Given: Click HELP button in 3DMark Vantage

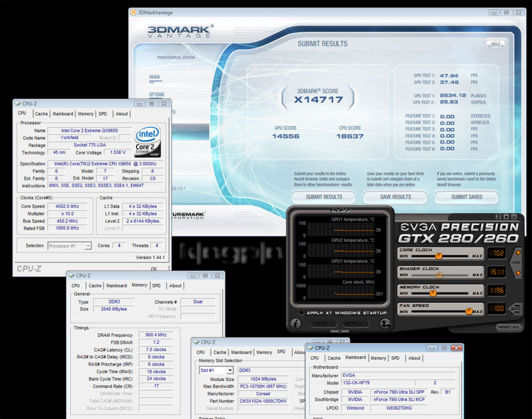Looking at the screenshot, I should click(x=495, y=43).
